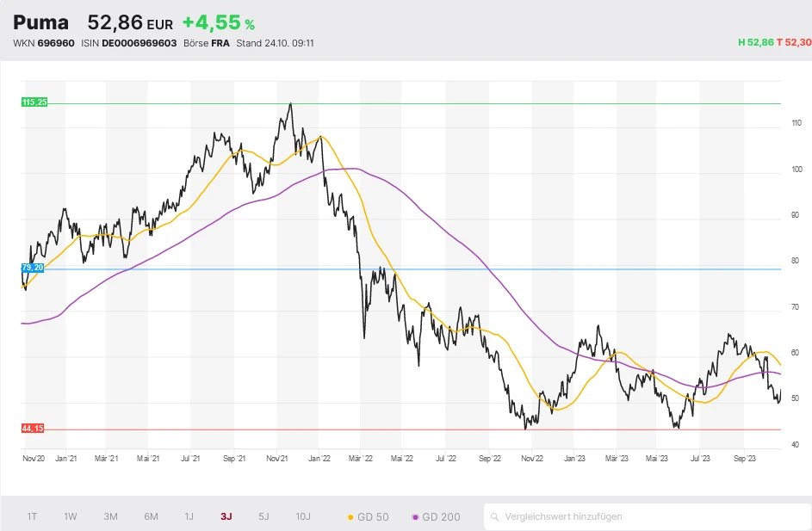
Task: Select the 1W time range
Action: pyautogui.click(x=71, y=517)
